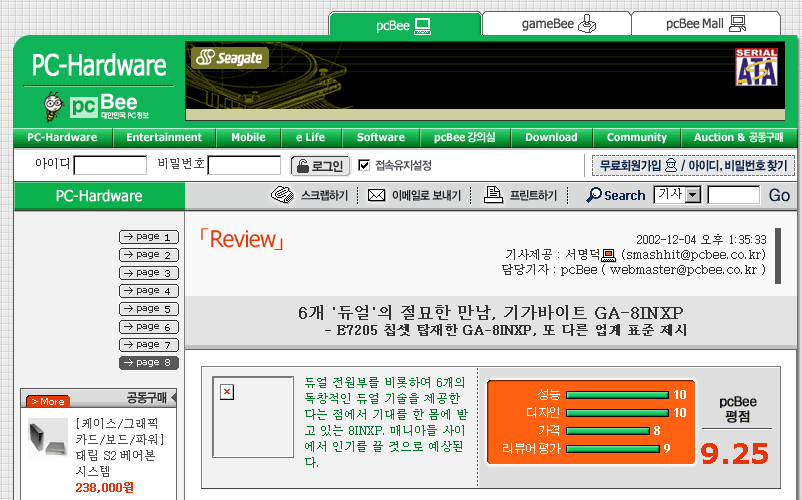Click the Serial ATA badge icon
This screenshot has height=500, width=802.
[756, 68]
